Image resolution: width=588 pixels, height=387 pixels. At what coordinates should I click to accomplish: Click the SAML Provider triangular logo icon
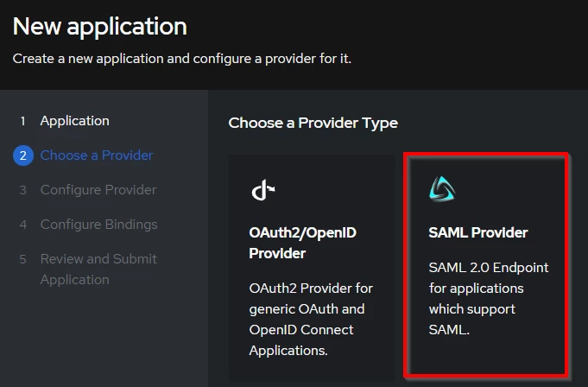coord(441,189)
